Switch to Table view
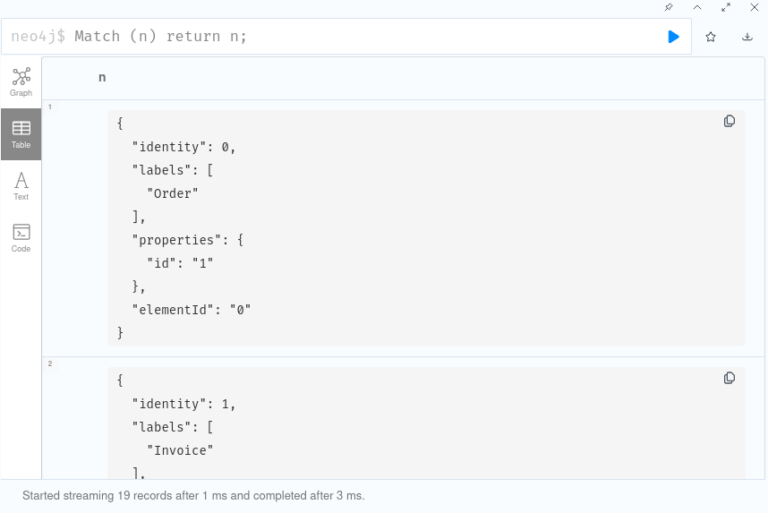The height and width of the screenshot is (513, 768). coord(21,134)
